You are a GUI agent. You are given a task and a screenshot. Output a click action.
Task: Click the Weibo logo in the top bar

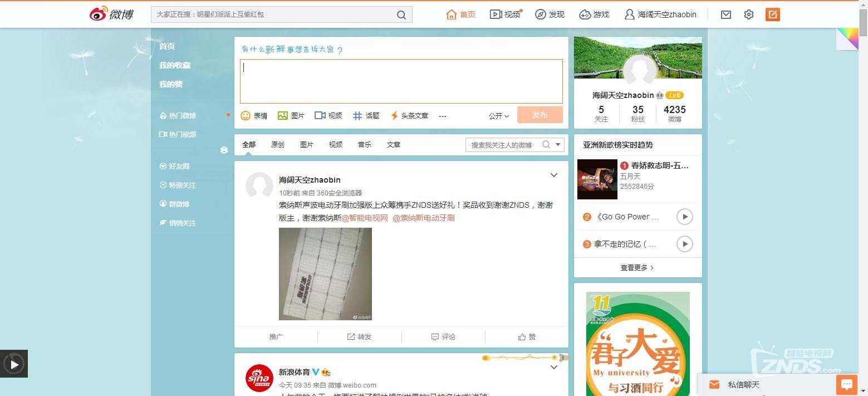(x=111, y=14)
